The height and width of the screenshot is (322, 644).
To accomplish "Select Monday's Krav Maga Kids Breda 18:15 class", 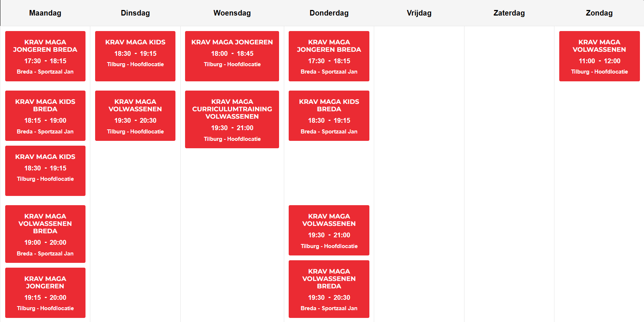I will coord(45,116).
